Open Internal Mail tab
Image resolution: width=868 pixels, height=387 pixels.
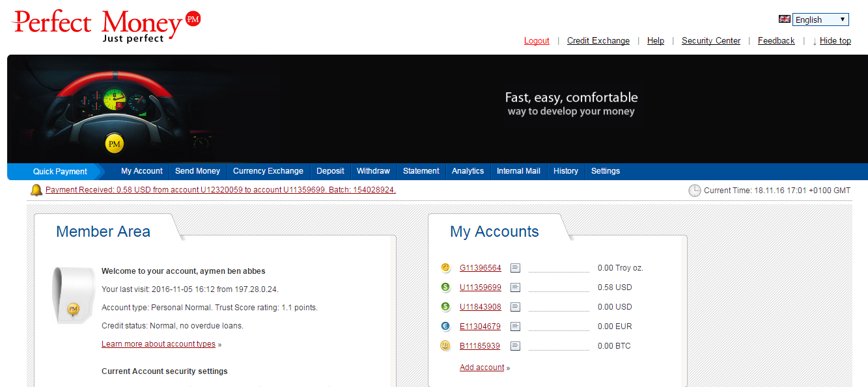(518, 171)
